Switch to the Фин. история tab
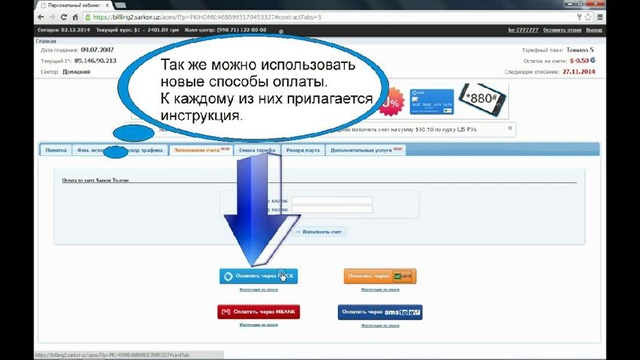 click(91, 150)
